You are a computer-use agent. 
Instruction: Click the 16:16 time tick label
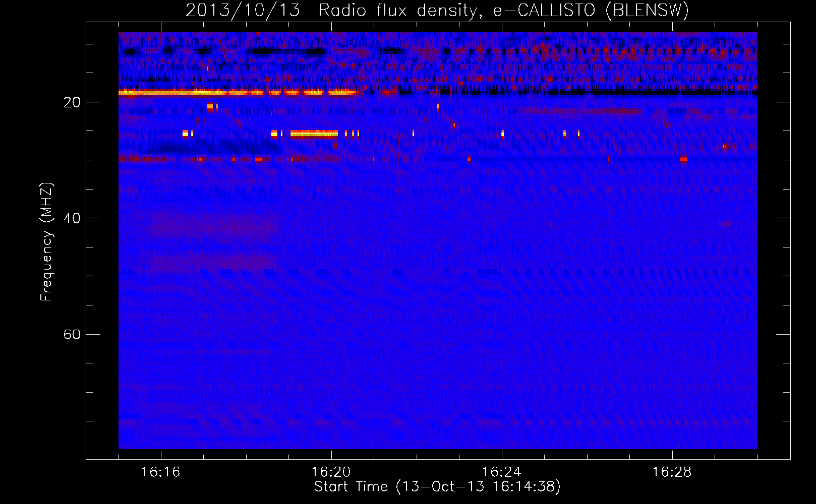point(160,472)
